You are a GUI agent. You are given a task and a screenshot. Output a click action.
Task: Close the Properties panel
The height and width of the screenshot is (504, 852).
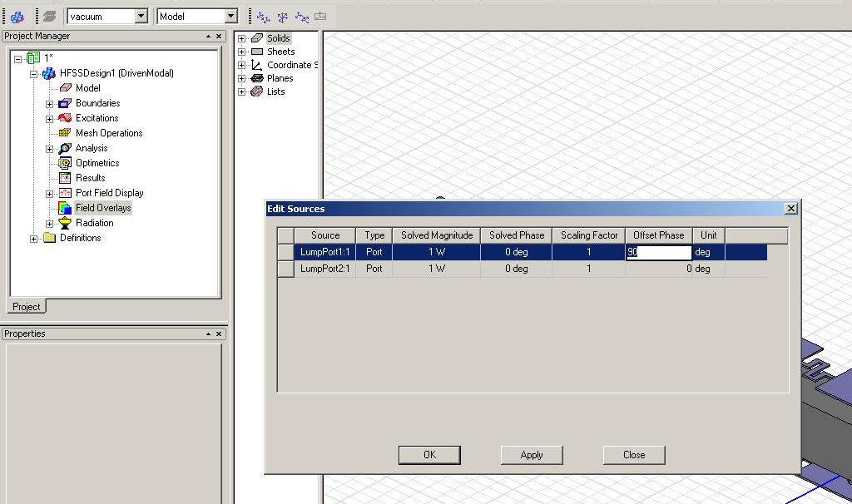pyautogui.click(x=219, y=334)
